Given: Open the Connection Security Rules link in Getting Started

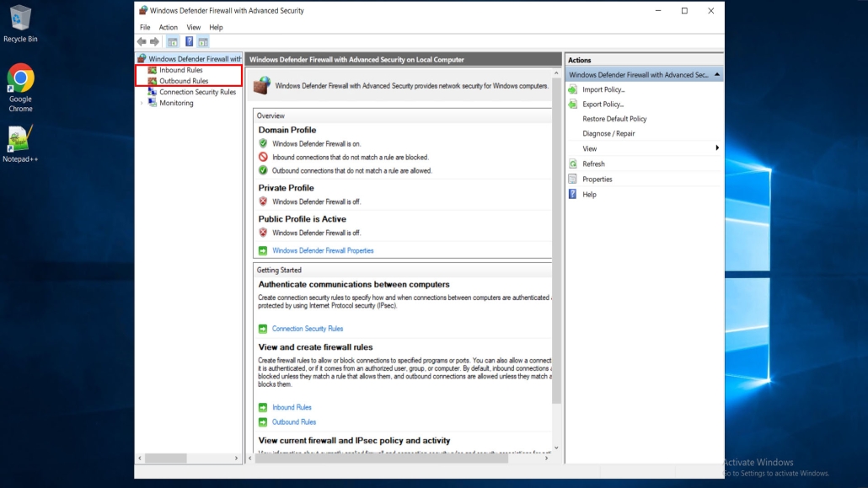Looking at the screenshot, I should coord(308,329).
